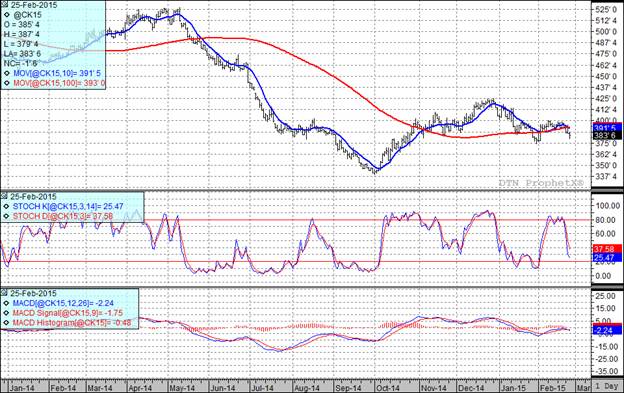Click the MACD[@CK15,12,26]= -2.24 legend entry

[x=63, y=303]
